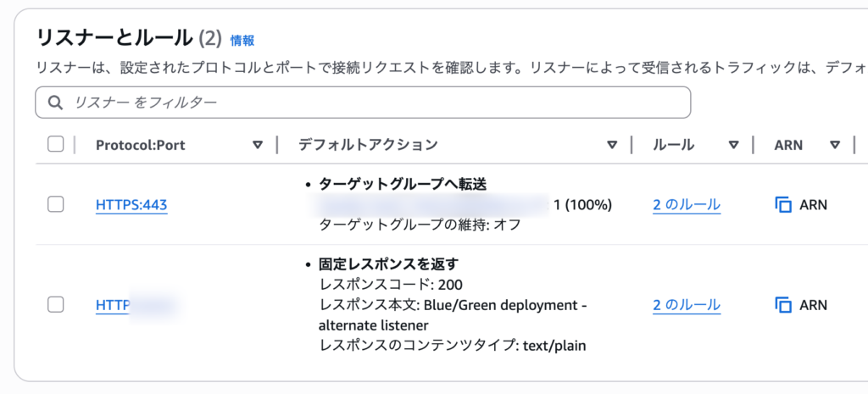Tick the checkbox for the HTTPS:443 listener

pos(56,204)
